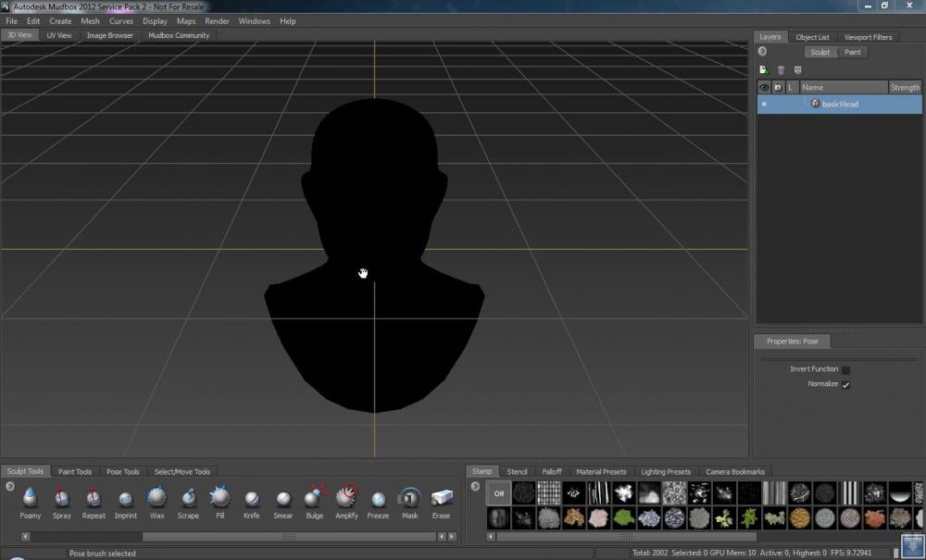Select the Foamy sculpt brush
Screen dimensions: 926x560
click(x=30, y=499)
